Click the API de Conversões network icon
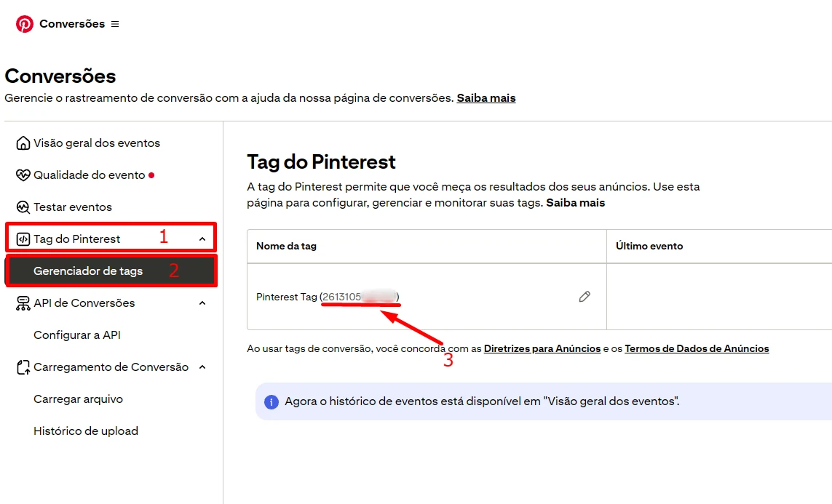This screenshot has width=832, height=504. tap(23, 303)
